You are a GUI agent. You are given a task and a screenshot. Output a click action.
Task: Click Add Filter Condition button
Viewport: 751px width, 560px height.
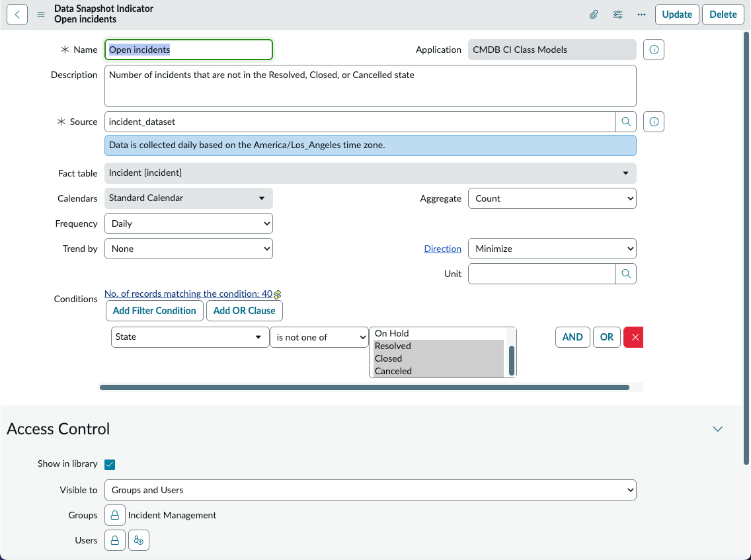pyautogui.click(x=154, y=311)
